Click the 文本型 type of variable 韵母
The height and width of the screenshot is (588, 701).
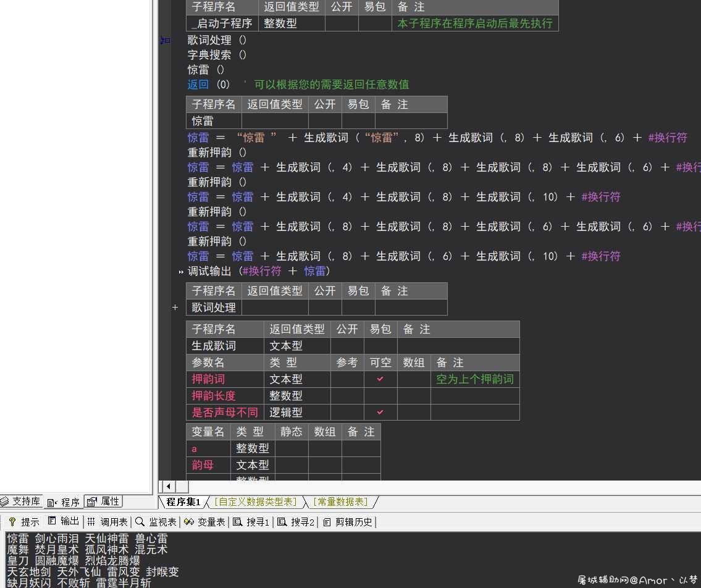pos(253,465)
